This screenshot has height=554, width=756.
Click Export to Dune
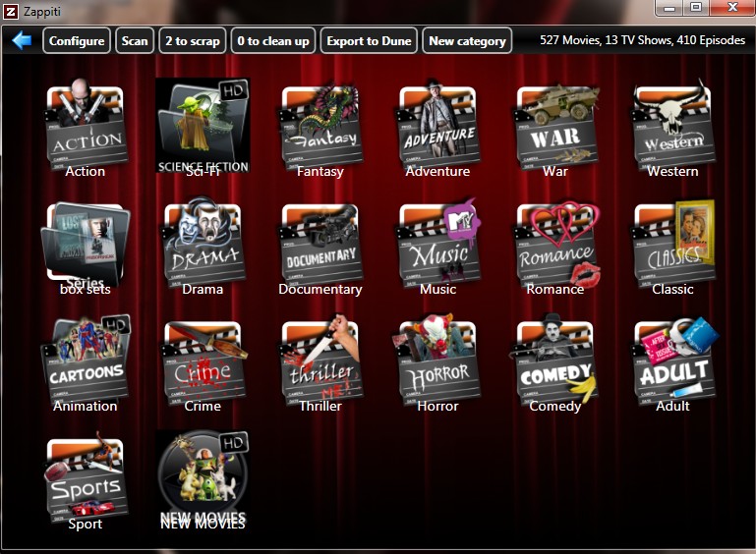pos(369,40)
